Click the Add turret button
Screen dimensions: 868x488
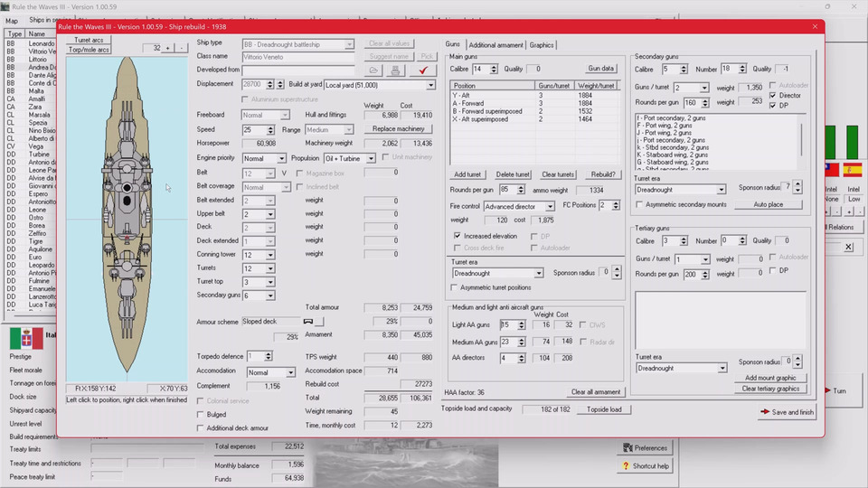pos(467,174)
